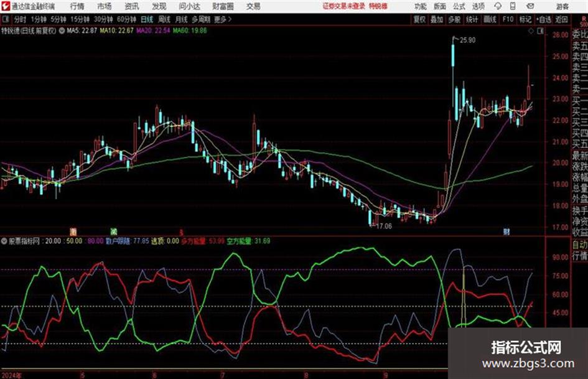Click the panel layout icon beside 分时
This screenshot has height=379, width=588.
[x=6, y=19]
